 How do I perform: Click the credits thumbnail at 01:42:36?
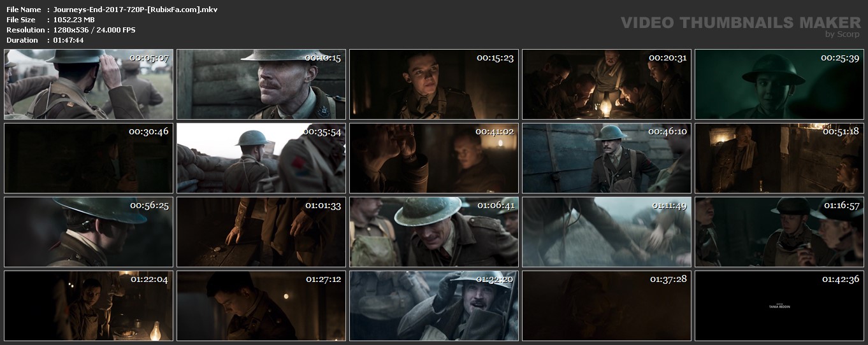(779, 306)
